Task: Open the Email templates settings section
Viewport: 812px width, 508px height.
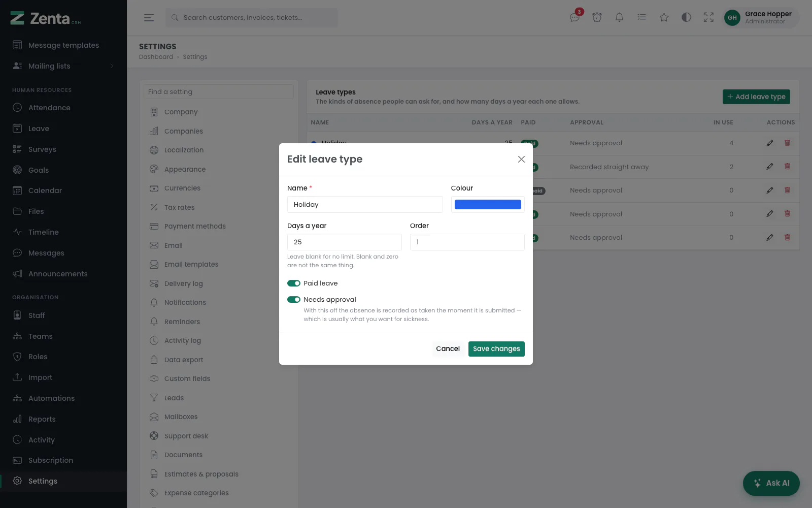Action: click(x=218, y=264)
